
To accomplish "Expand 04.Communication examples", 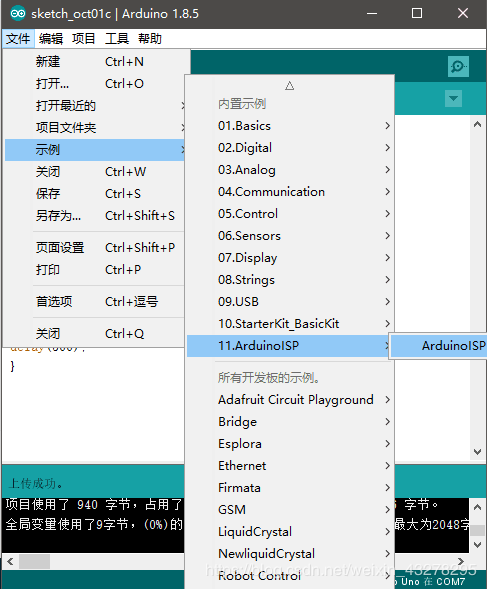I will 290,192.
